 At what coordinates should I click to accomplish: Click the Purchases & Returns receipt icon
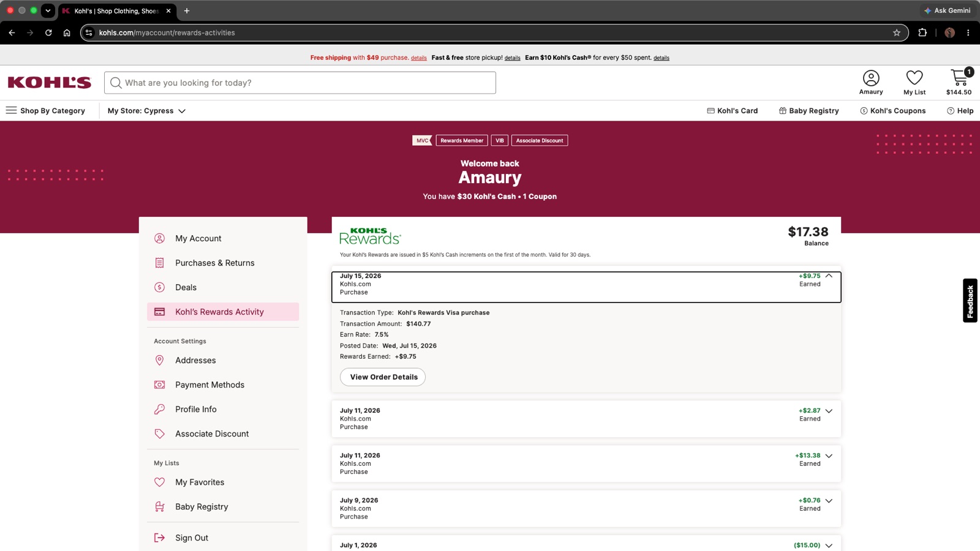pos(159,263)
